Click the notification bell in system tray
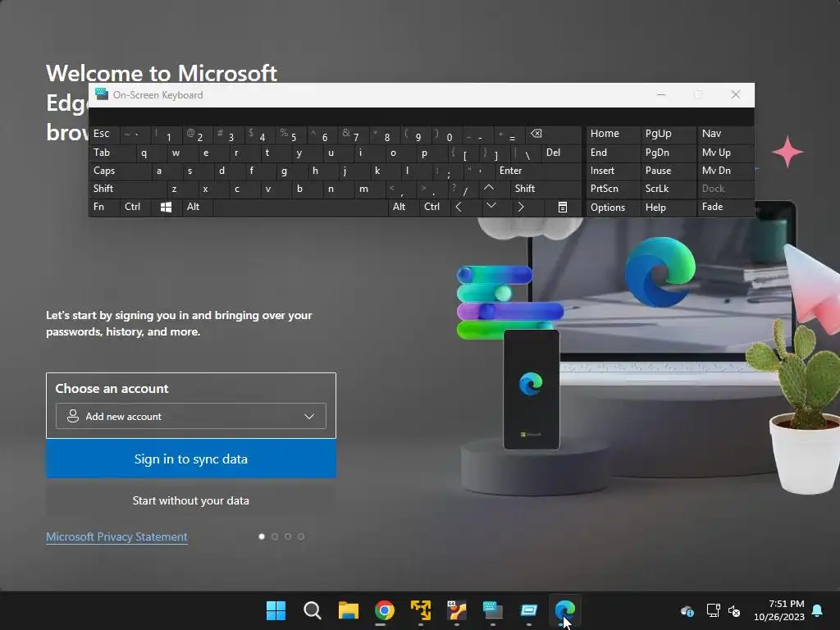 (818, 610)
